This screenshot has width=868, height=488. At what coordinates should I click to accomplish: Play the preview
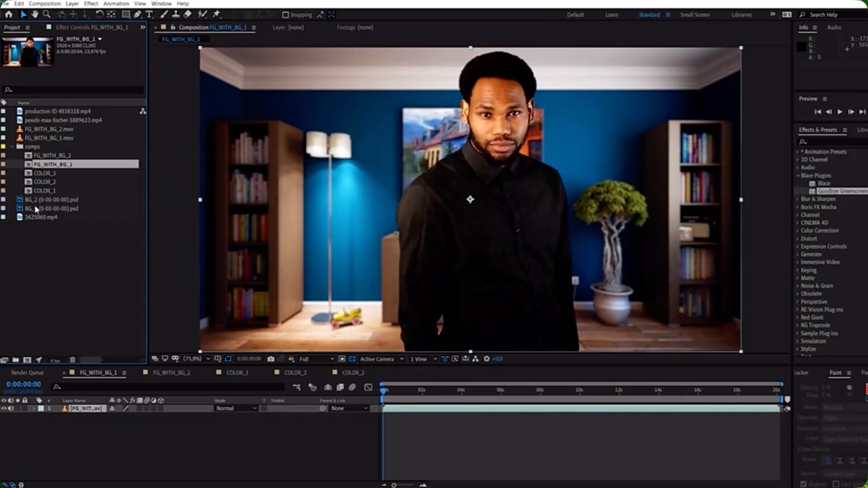[x=840, y=112]
